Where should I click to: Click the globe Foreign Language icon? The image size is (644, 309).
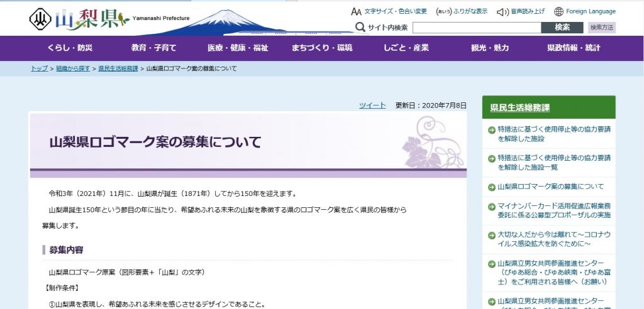(558, 11)
